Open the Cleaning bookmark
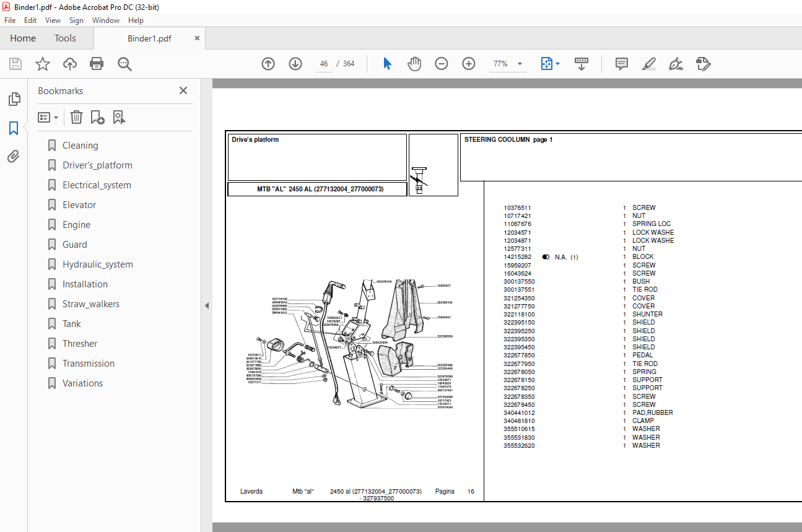 (x=80, y=146)
